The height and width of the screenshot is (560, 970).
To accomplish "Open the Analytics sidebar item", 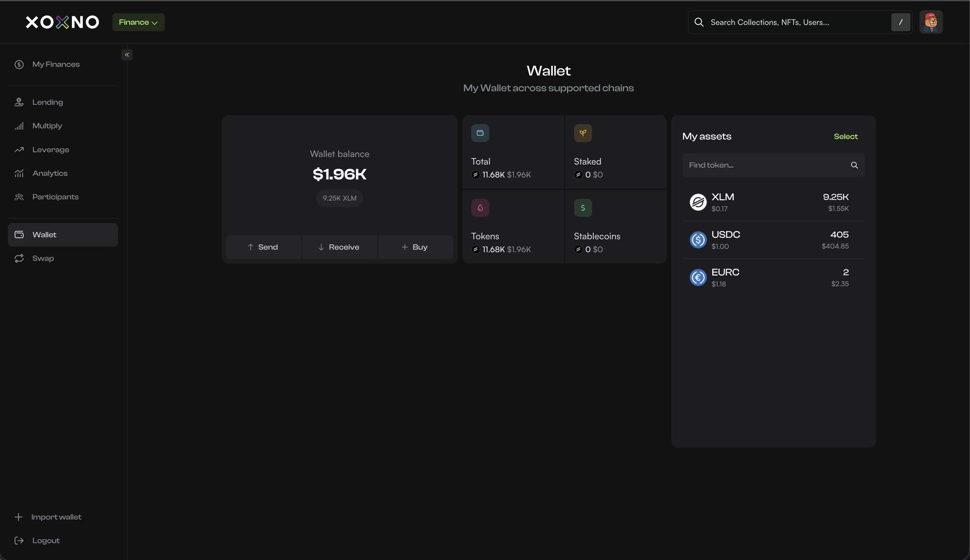I will pos(50,173).
